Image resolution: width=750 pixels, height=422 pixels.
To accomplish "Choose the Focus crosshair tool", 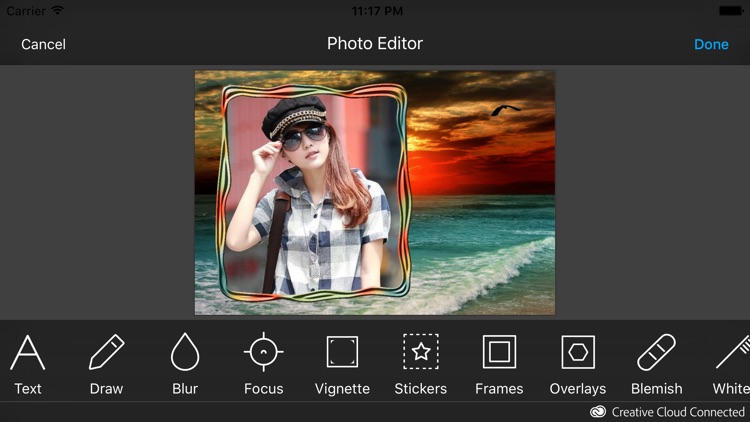I will 264,352.
